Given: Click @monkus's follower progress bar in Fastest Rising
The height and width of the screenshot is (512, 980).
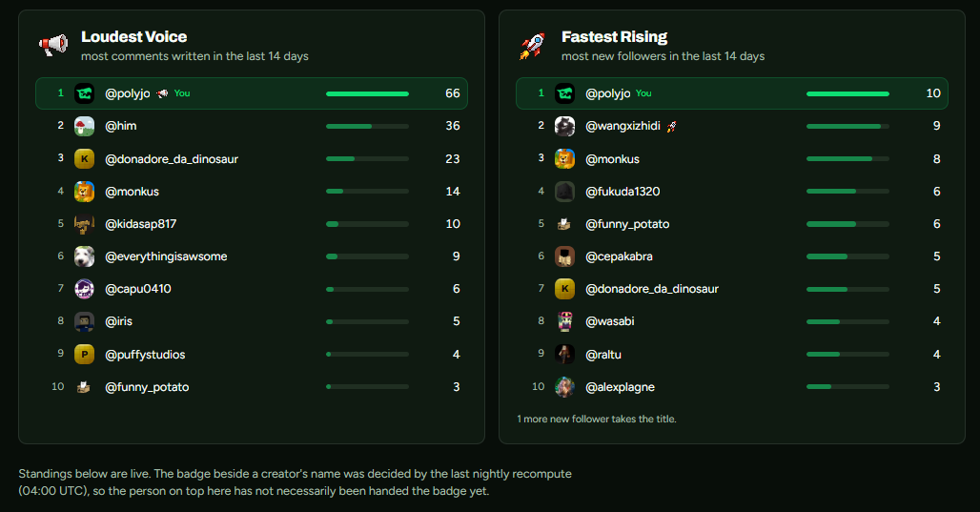Looking at the screenshot, I should point(847,159).
